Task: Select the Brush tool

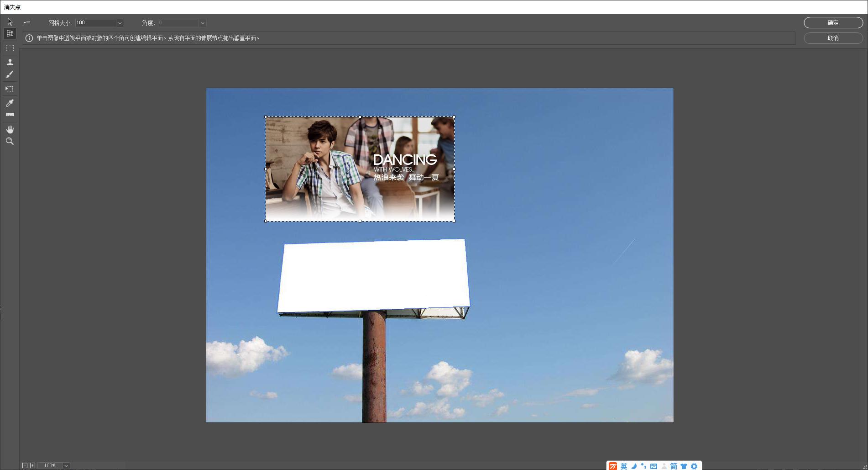Action: coord(9,74)
